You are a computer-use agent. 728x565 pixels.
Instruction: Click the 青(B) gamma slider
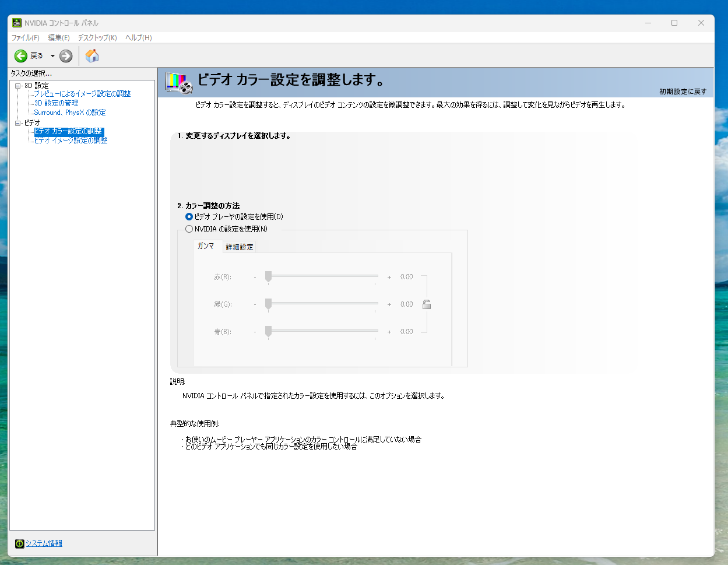tap(321, 332)
